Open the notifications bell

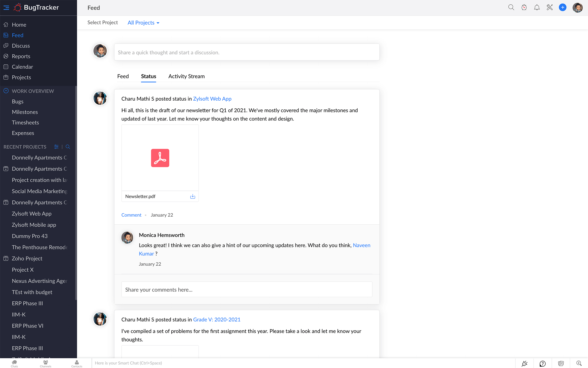[537, 8]
